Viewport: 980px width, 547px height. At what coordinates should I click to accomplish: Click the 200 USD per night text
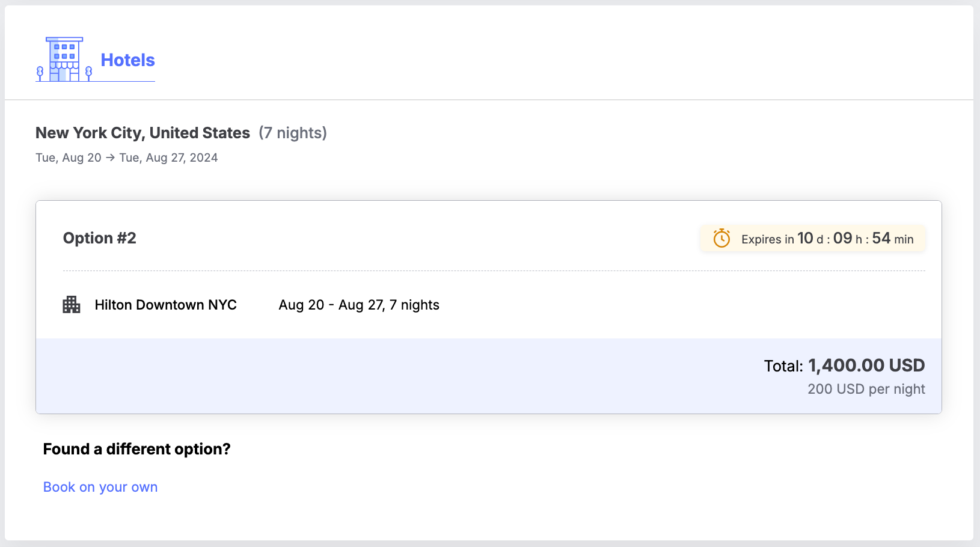point(866,389)
